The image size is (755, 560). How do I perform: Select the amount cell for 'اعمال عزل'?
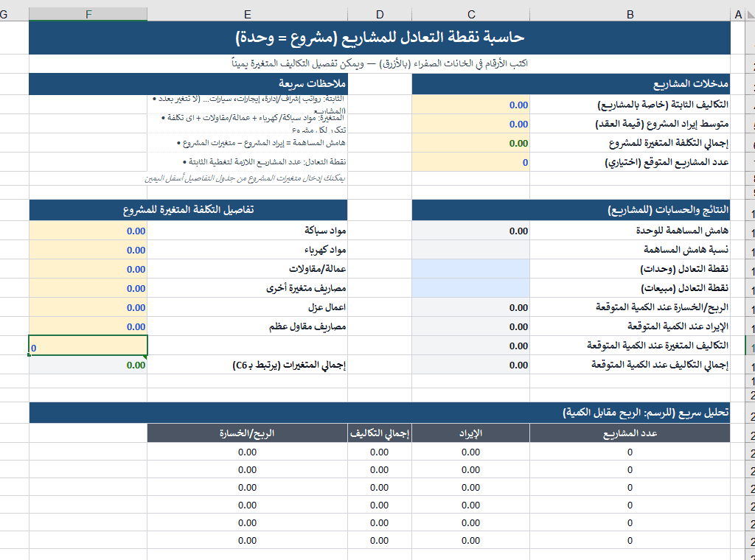[88, 307]
